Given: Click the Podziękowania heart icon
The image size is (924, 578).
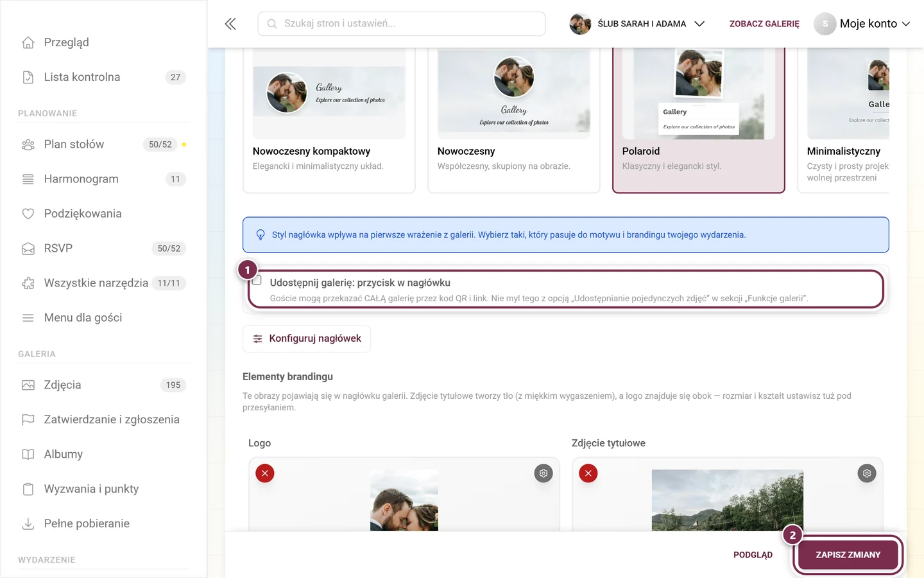Looking at the screenshot, I should click(28, 214).
